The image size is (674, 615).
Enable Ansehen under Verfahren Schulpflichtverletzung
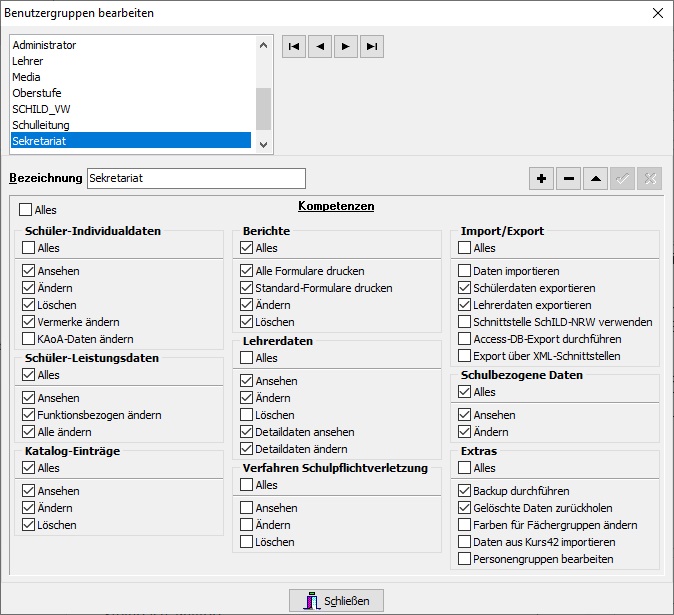(246, 508)
